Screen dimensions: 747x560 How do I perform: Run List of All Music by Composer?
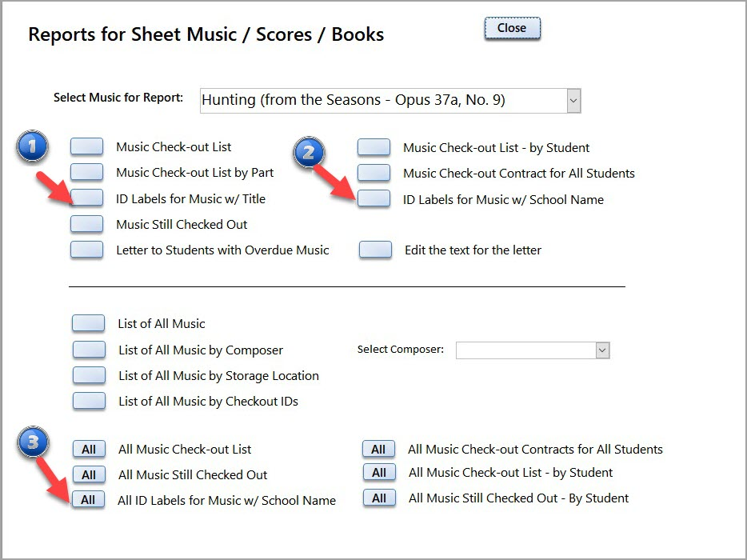[89, 350]
